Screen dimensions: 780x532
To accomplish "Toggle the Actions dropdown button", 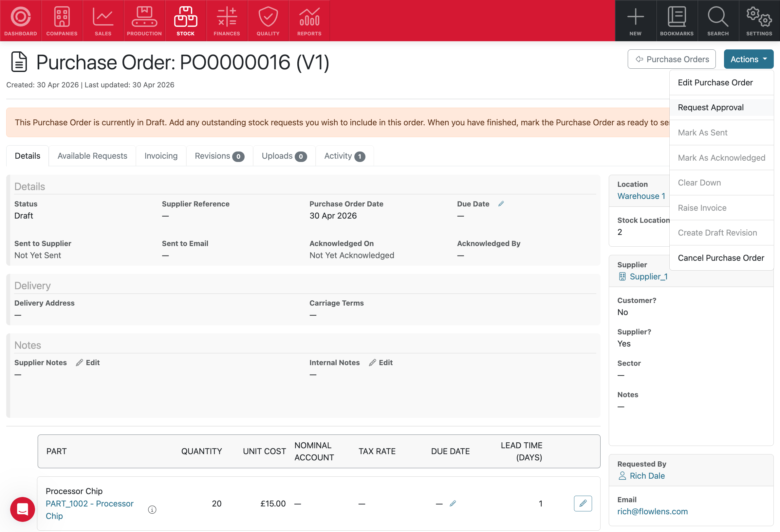I will tap(749, 59).
